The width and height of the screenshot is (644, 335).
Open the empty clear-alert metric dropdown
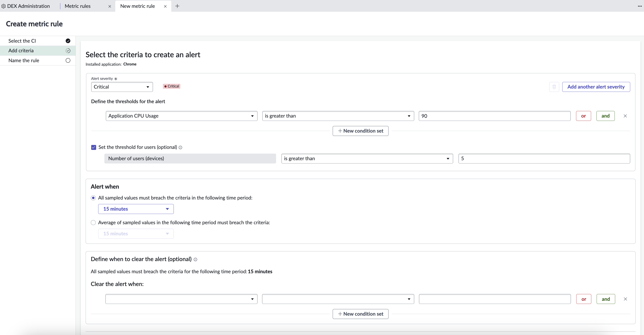181,299
